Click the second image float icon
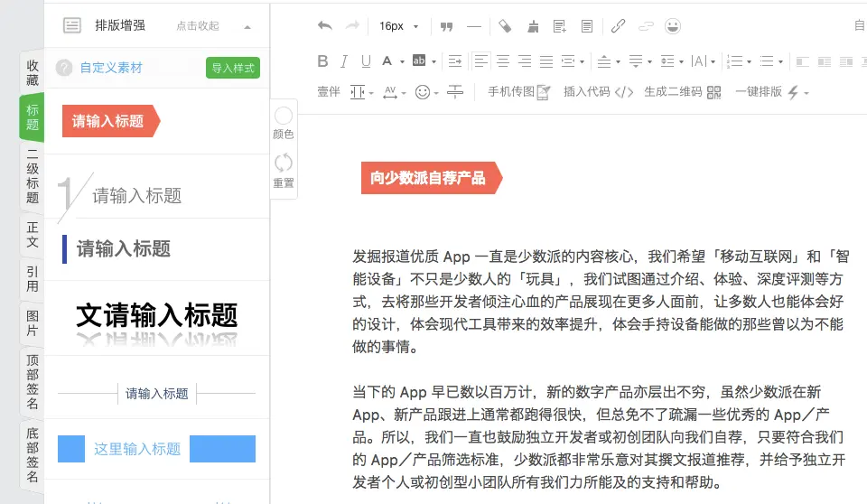Screen dimensions: 867x504 click(x=825, y=61)
